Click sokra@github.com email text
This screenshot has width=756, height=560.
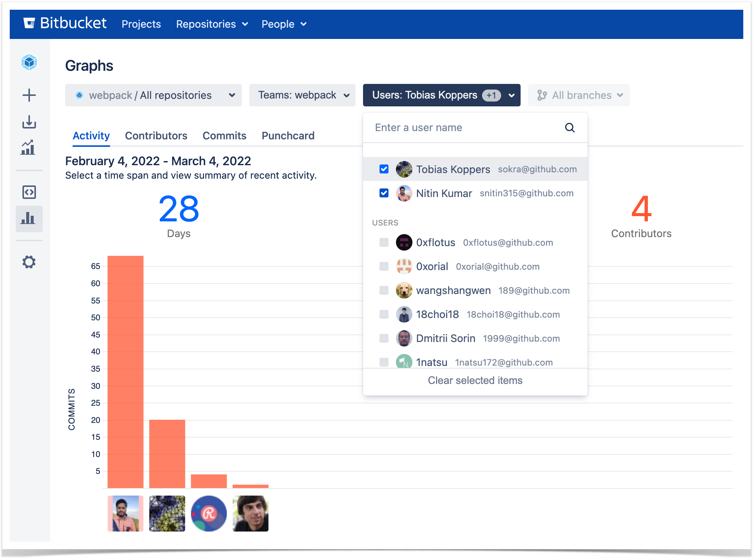pos(537,169)
